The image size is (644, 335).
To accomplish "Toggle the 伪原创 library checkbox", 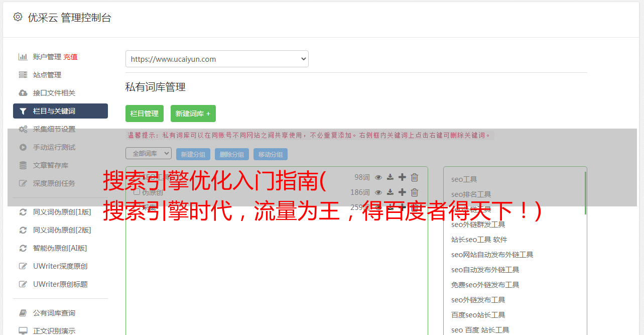I will 137,192.
